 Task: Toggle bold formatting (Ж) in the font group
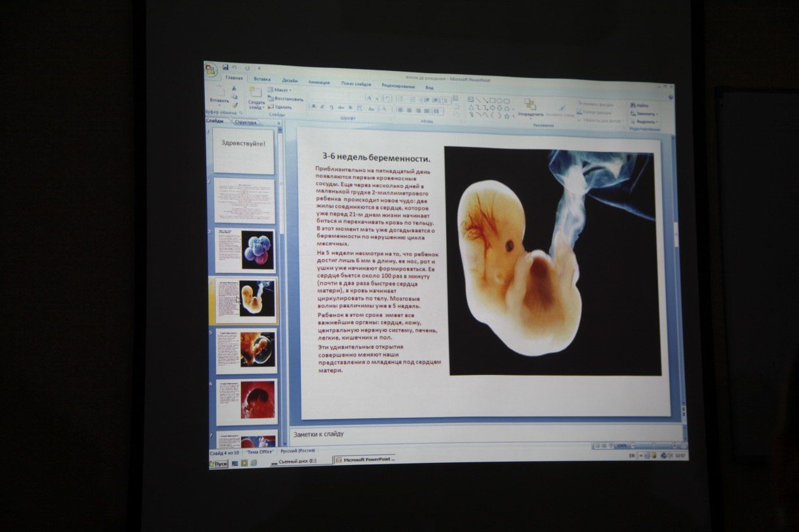(313, 107)
